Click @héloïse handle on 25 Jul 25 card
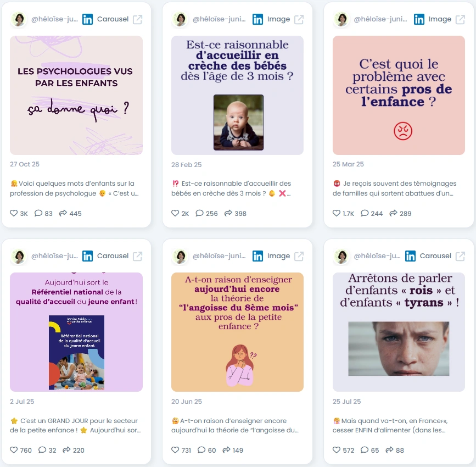Viewport: 476px width, 467px height. [377, 256]
